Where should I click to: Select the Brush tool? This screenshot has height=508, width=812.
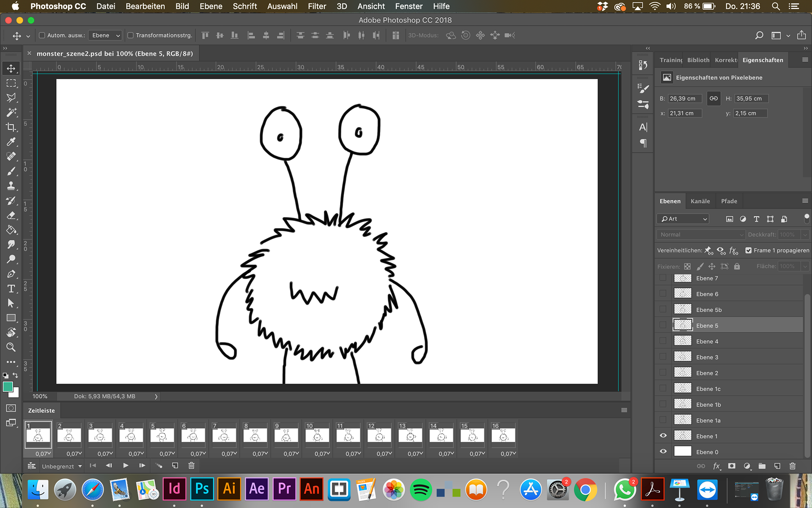(x=11, y=171)
